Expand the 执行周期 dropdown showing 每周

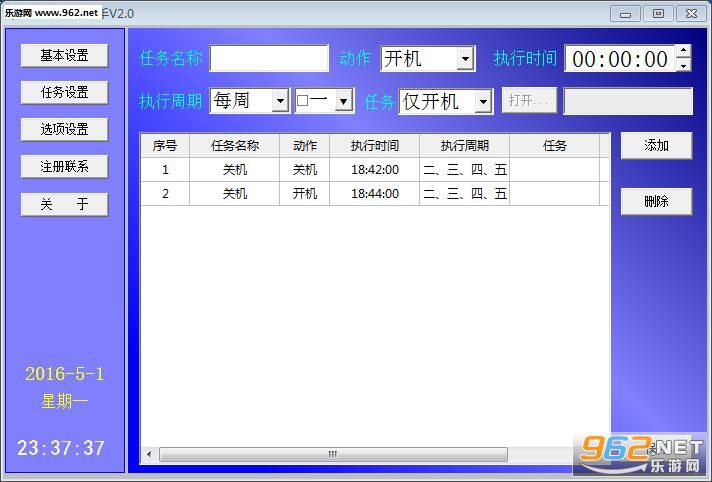point(280,101)
